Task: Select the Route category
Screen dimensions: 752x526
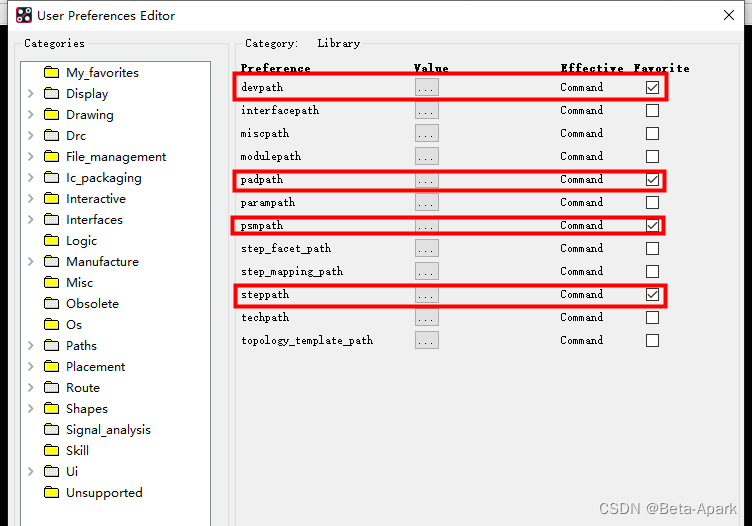Action: point(83,388)
